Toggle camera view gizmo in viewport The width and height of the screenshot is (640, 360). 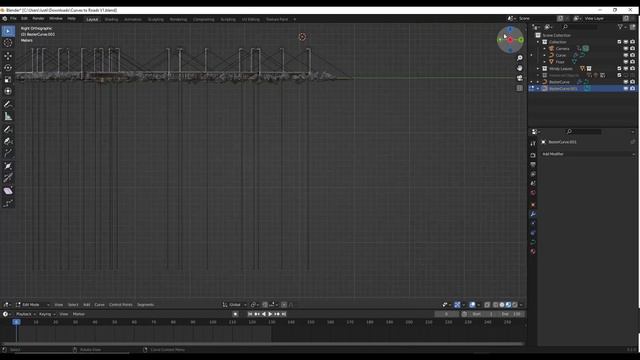[520, 78]
